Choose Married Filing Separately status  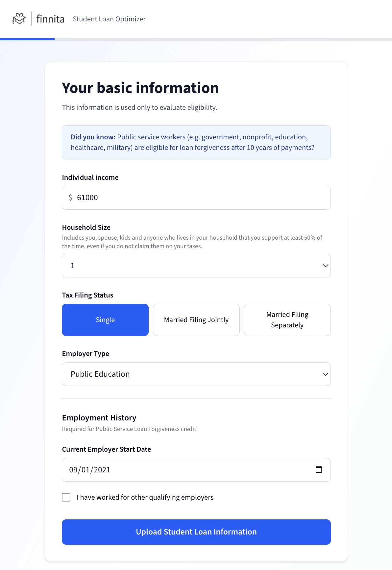(x=287, y=320)
